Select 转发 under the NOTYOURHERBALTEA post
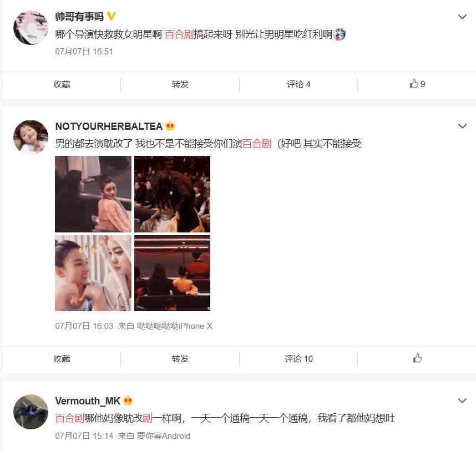 click(180, 359)
